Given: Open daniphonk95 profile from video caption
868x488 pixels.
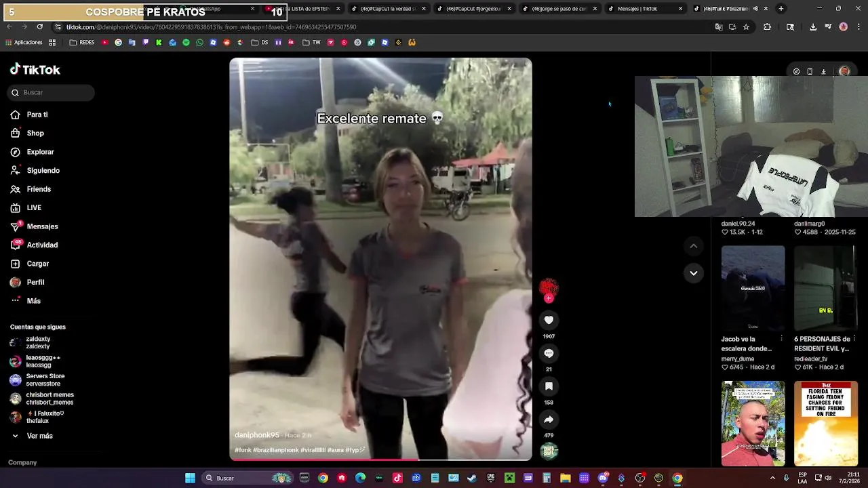Looking at the screenshot, I should coord(257,435).
